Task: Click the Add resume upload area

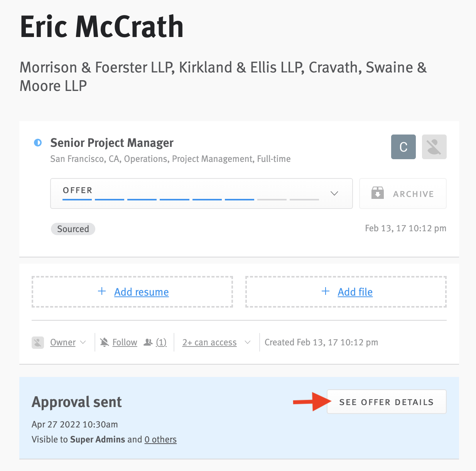Action: [x=132, y=291]
